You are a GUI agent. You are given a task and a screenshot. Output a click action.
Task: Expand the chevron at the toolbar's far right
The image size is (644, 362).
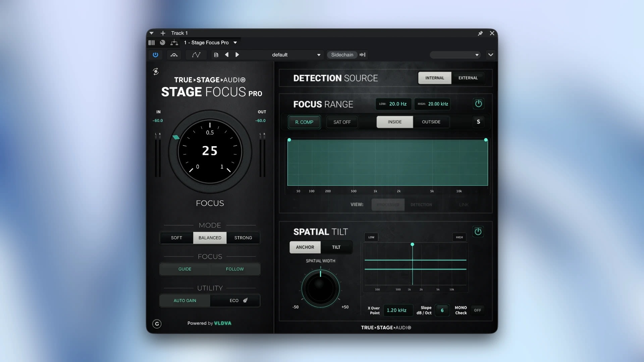[491, 55]
